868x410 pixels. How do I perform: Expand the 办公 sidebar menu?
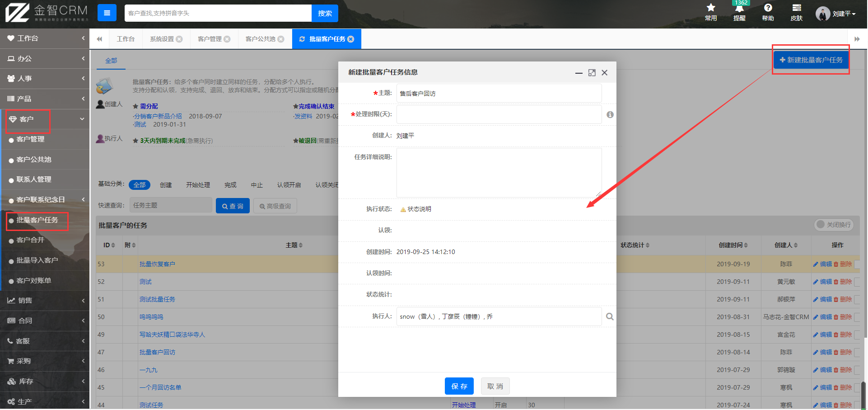[45, 59]
